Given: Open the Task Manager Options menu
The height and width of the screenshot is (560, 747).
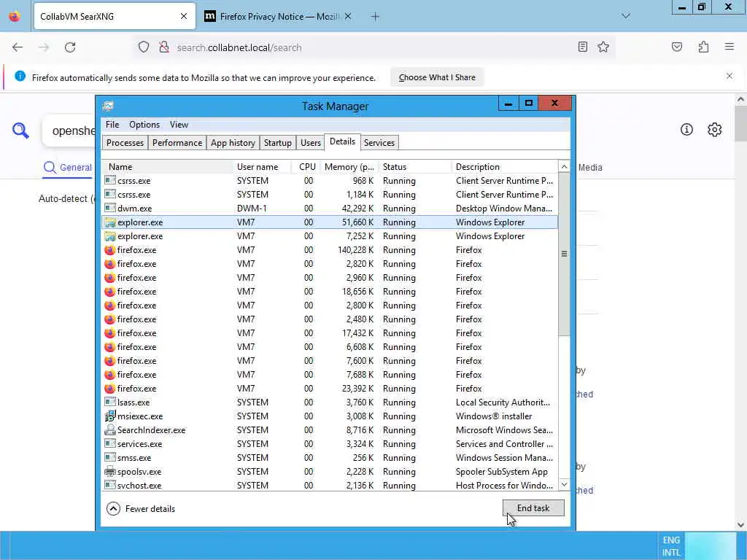Looking at the screenshot, I should click(x=144, y=124).
